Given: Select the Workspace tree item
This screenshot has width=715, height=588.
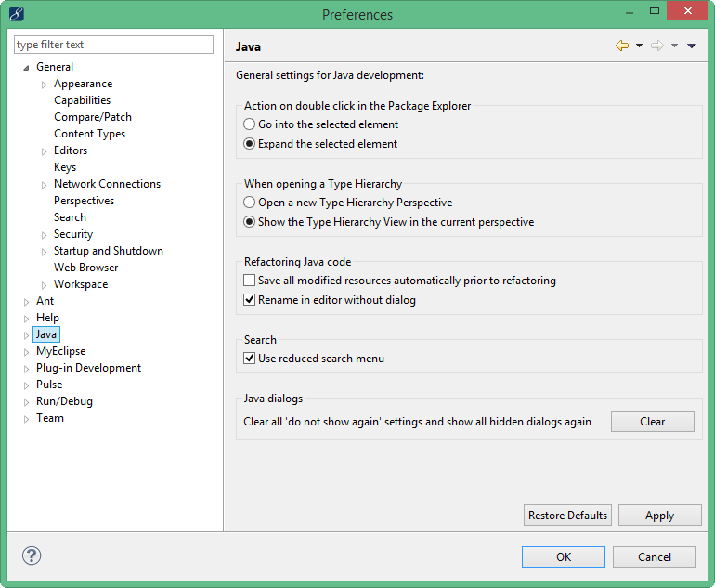Looking at the screenshot, I should 81,284.
